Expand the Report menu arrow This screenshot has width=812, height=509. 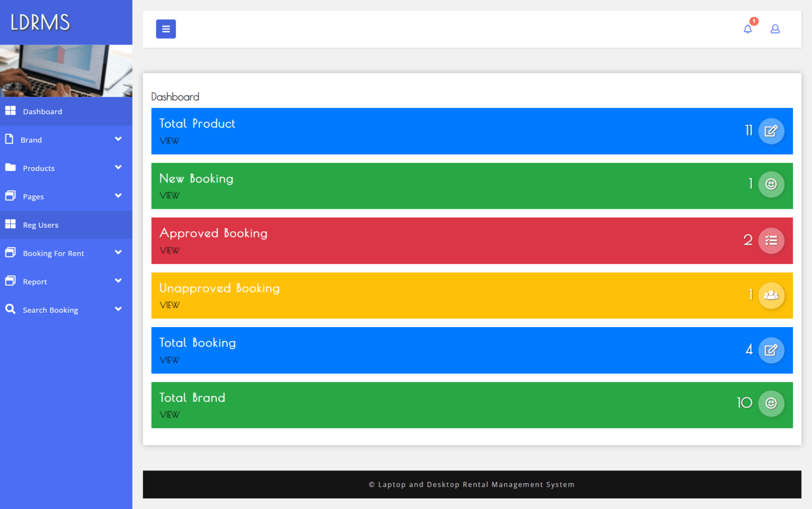118,281
